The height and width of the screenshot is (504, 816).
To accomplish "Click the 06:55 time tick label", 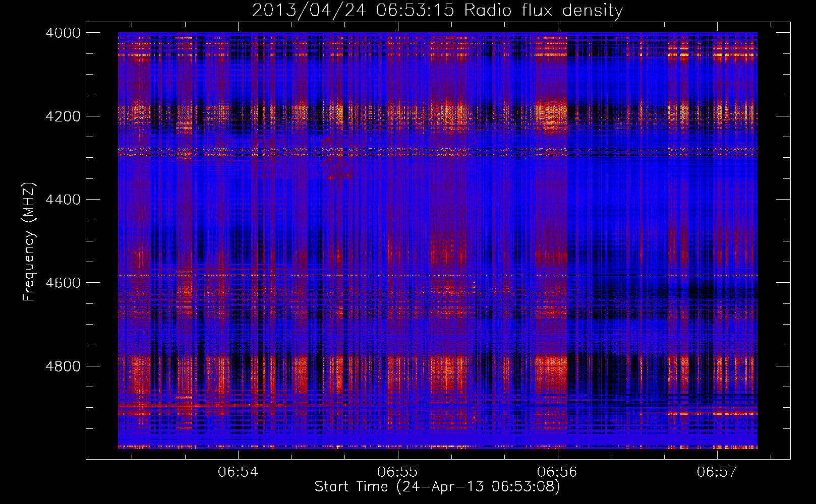I will 398,472.
